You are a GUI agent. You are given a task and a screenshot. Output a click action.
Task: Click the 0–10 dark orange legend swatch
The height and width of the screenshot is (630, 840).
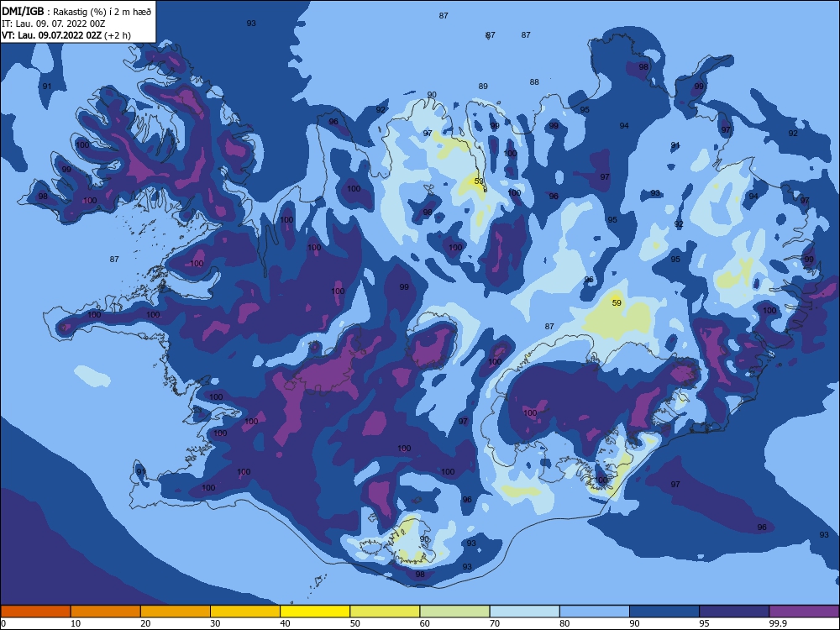click(35, 612)
